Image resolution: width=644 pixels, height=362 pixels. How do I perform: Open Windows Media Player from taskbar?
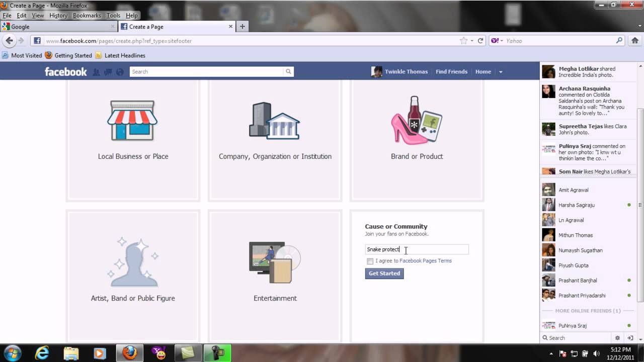click(100, 353)
